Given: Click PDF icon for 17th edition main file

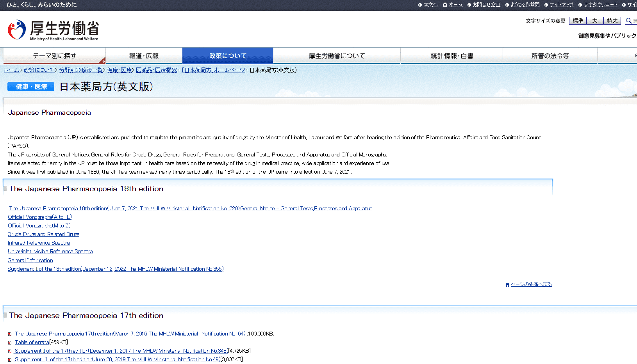Looking at the screenshot, I should [10, 334].
